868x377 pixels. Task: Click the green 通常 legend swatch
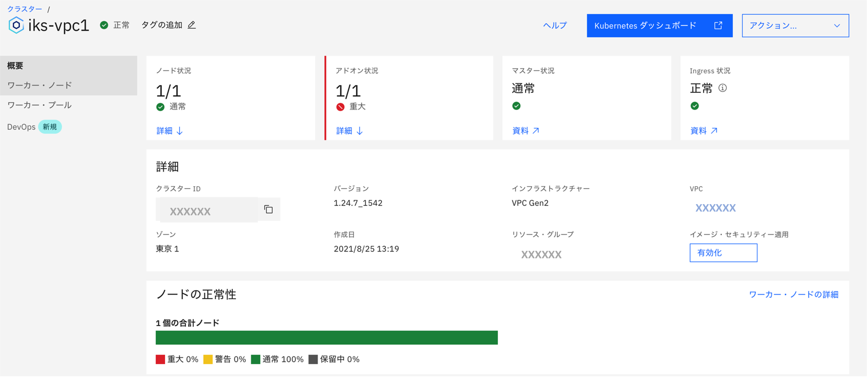point(256,359)
